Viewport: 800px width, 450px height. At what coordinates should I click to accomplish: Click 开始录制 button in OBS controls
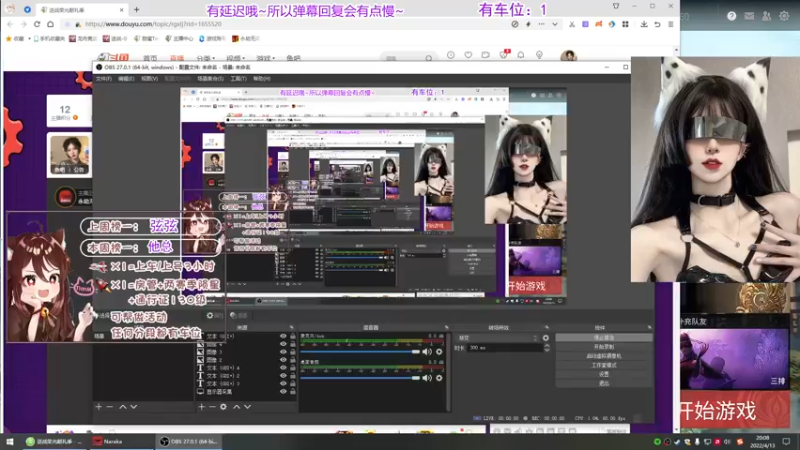[x=604, y=347]
